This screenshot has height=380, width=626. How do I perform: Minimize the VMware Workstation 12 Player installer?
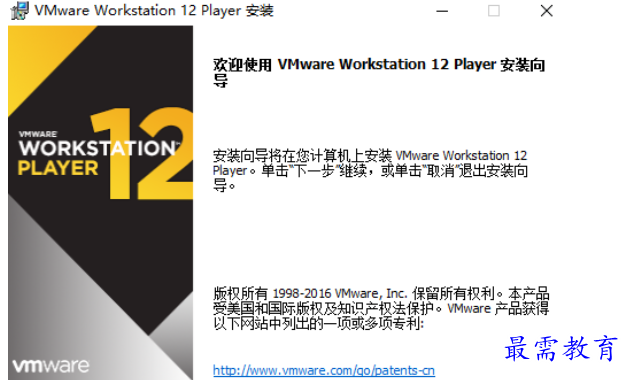(x=442, y=11)
